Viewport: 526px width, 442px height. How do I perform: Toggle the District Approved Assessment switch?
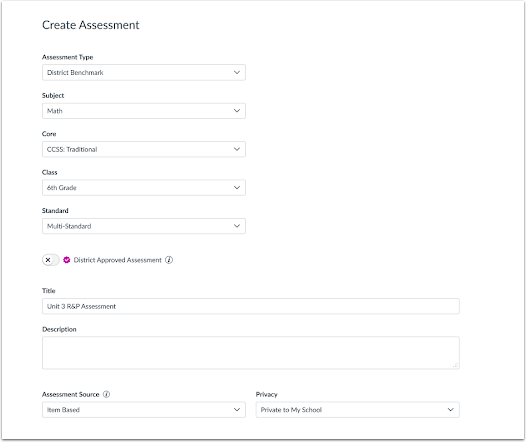[51, 260]
